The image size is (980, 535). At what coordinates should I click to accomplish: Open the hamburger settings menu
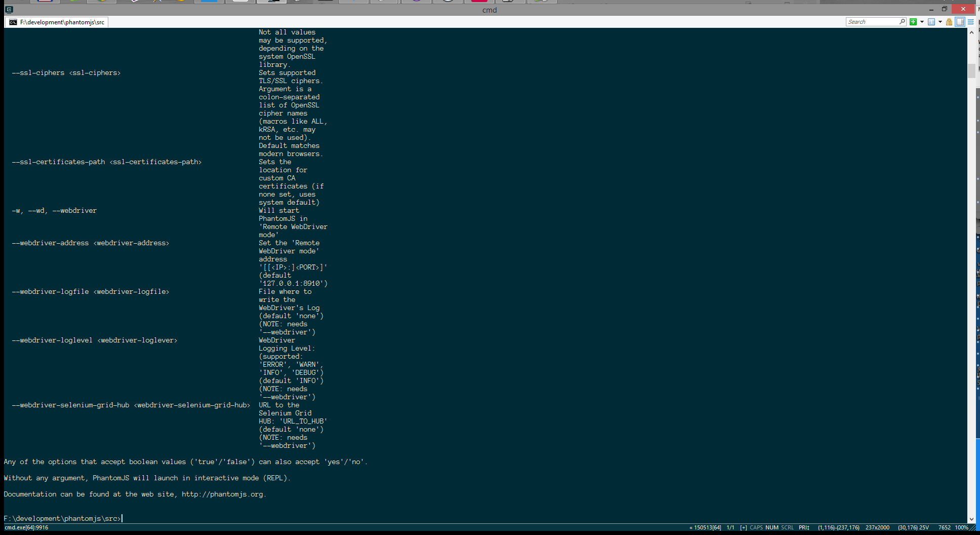pyautogui.click(x=970, y=22)
